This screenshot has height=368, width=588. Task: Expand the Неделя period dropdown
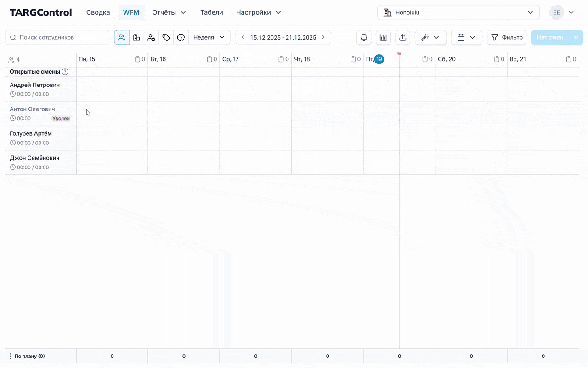[x=209, y=37]
